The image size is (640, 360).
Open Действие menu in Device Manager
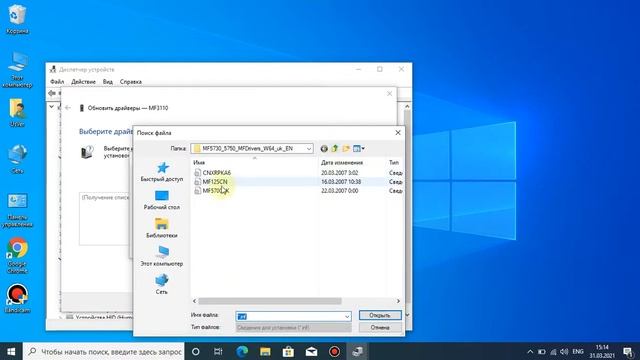click(x=83, y=82)
